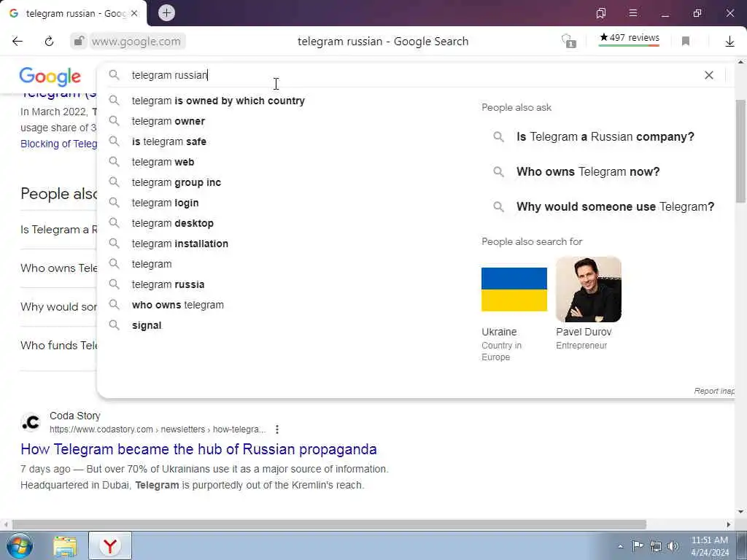747x560 pixels.
Task: Choose suggestion is telegram safe
Action: coord(169,142)
